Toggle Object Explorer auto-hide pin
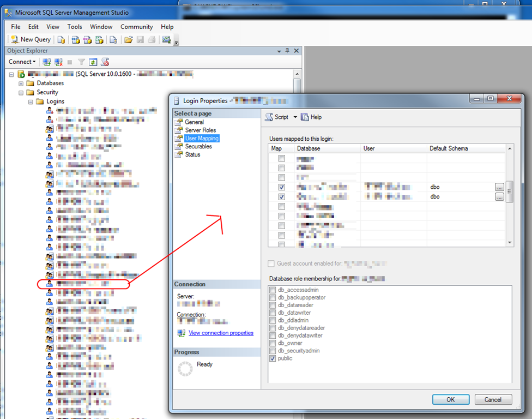 point(287,51)
